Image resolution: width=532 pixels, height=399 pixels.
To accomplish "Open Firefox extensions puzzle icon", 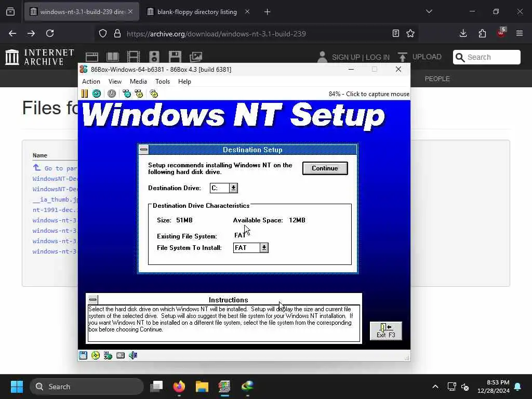I will click(482, 33).
